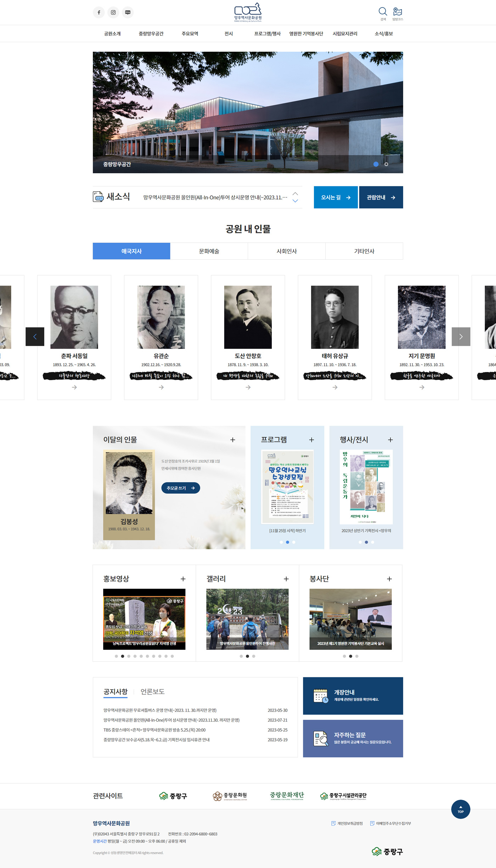
Task: Show next person with right carousel arrow
Action: click(461, 337)
